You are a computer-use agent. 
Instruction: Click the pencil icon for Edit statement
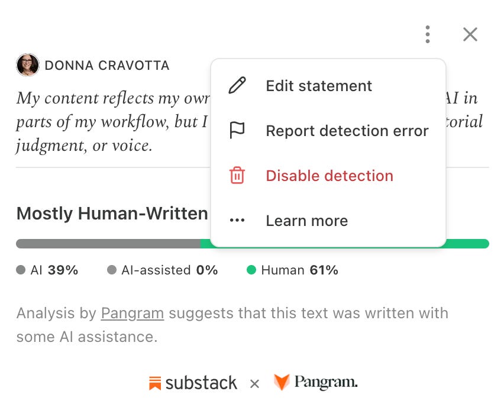click(x=237, y=85)
